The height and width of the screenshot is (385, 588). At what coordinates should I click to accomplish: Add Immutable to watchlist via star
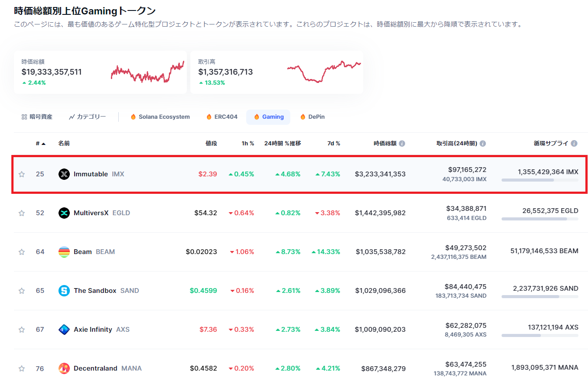point(21,174)
